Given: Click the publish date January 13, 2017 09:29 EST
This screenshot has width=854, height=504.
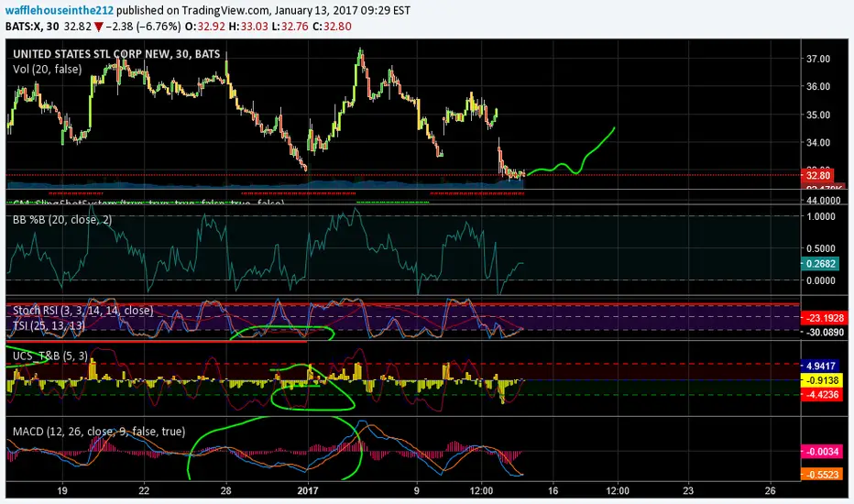Looking at the screenshot, I should 342,10.
